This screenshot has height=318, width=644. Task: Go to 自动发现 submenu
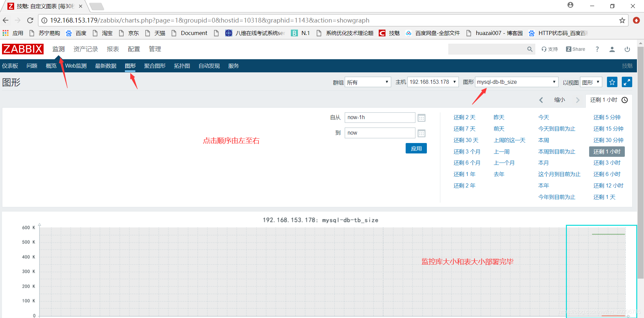(x=209, y=66)
